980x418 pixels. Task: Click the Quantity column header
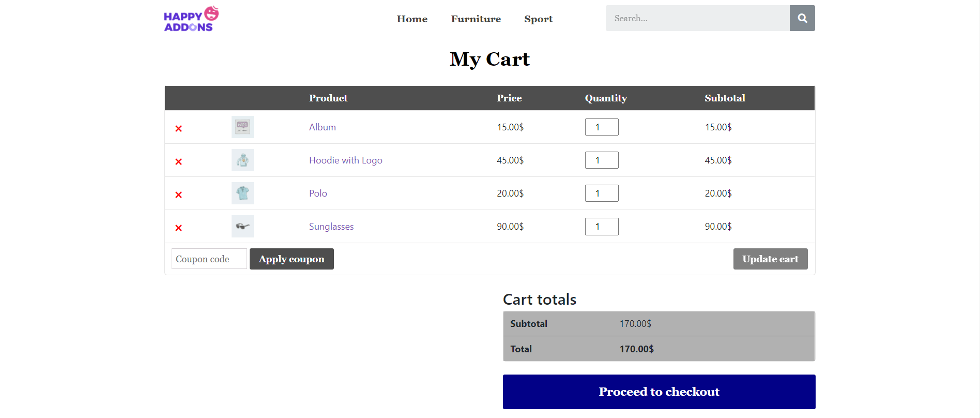pos(606,98)
